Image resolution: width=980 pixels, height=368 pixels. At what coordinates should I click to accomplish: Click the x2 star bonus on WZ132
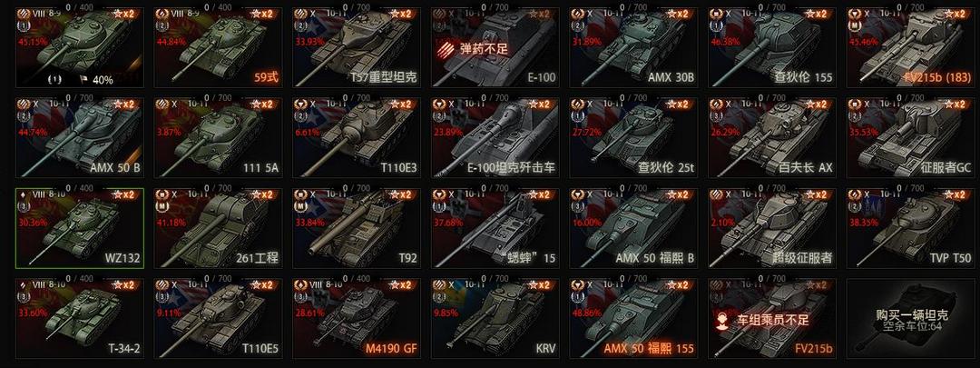[123, 194]
